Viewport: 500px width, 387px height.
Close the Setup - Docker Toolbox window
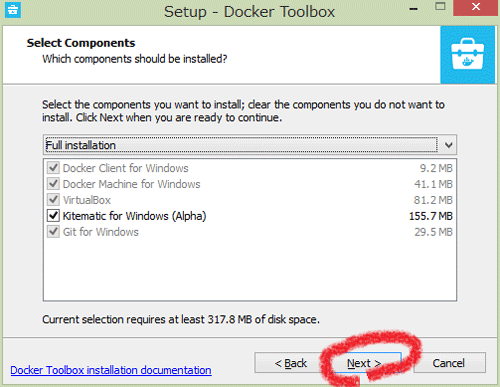click(x=475, y=7)
